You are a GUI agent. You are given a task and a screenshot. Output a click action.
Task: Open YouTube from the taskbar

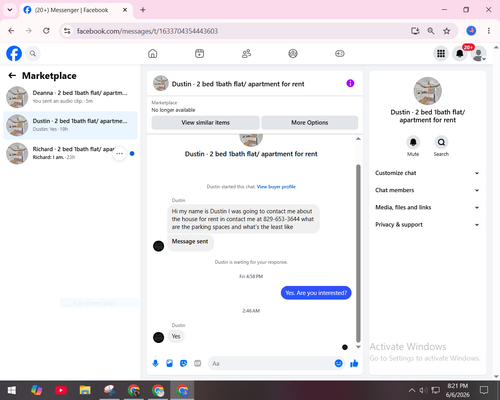tap(61, 390)
